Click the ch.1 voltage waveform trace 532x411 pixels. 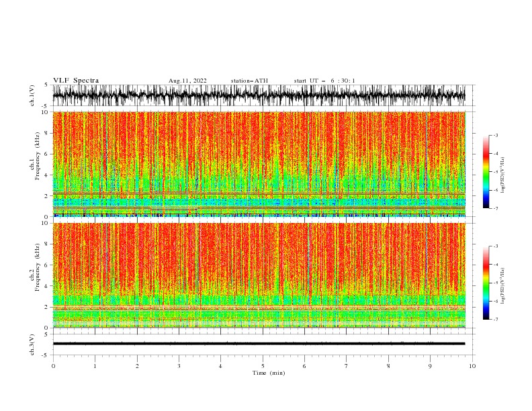tap(259, 95)
